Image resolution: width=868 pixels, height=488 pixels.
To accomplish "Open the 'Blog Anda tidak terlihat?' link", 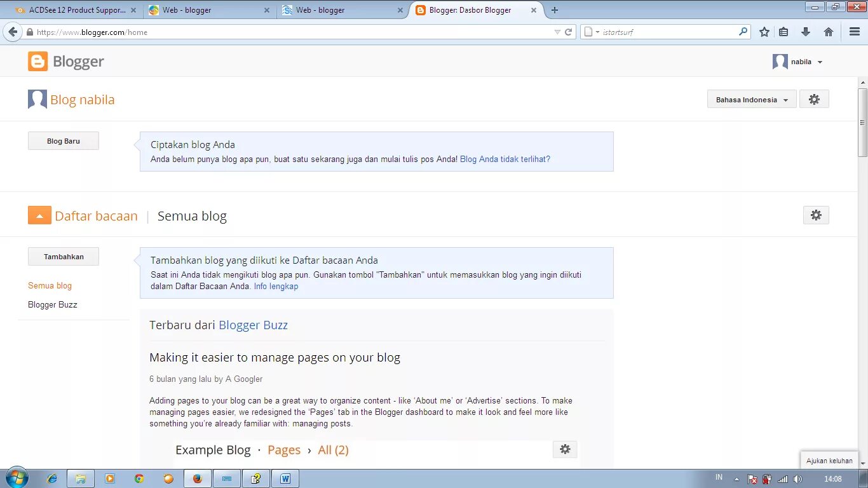I will (x=505, y=159).
